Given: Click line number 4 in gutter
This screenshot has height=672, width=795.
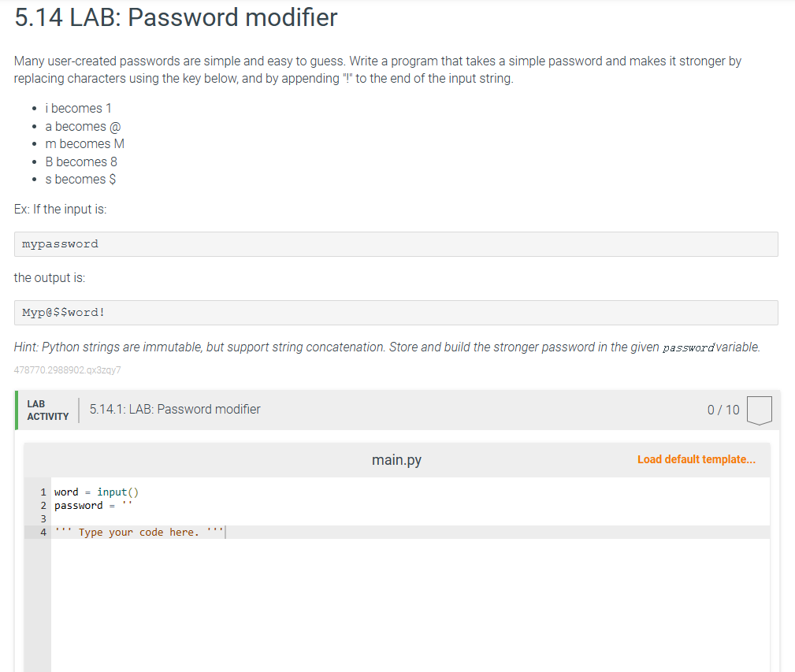Looking at the screenshot, I should click(x=43, y=532).
